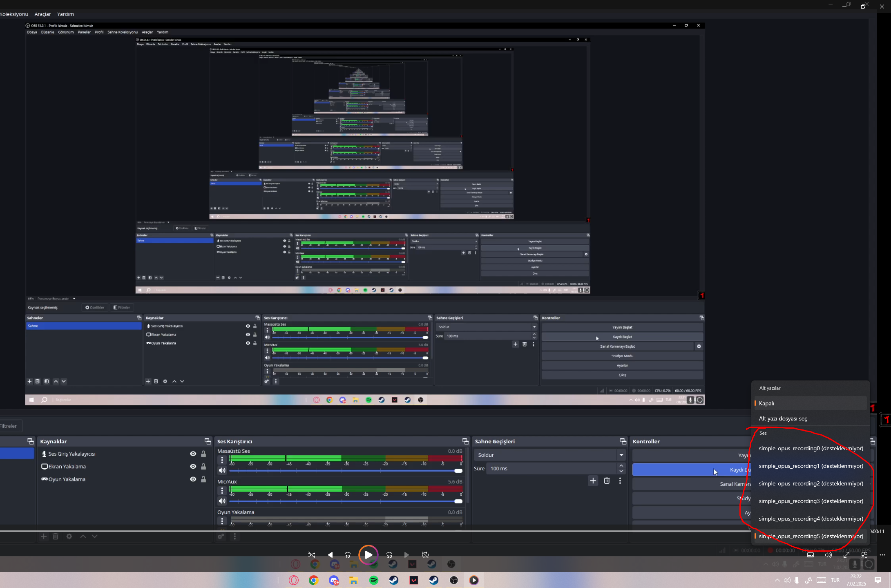Toggle lock on Ekran Yakalama in large Kaynaklar

(203, 466)
